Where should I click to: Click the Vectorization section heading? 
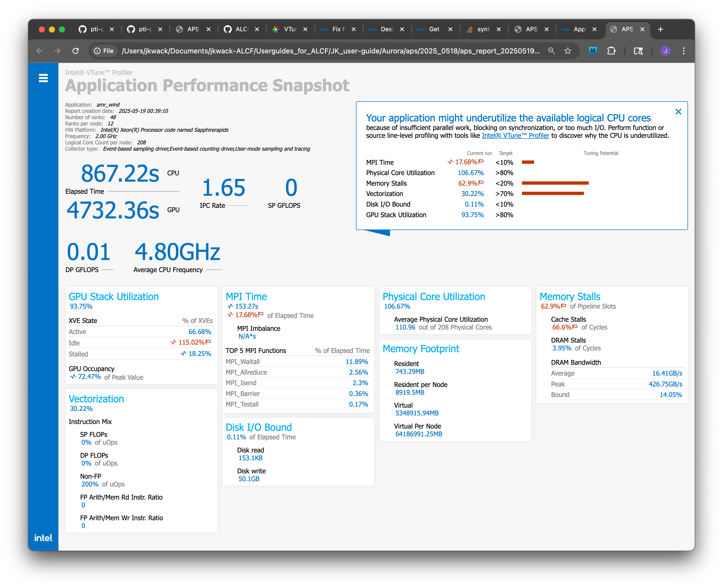pyautogui.click(x=96, y=399)
